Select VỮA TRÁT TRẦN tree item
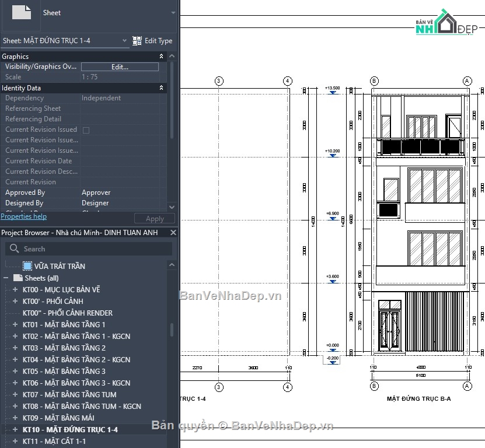The image size is (485, 448). click(60, 266)
